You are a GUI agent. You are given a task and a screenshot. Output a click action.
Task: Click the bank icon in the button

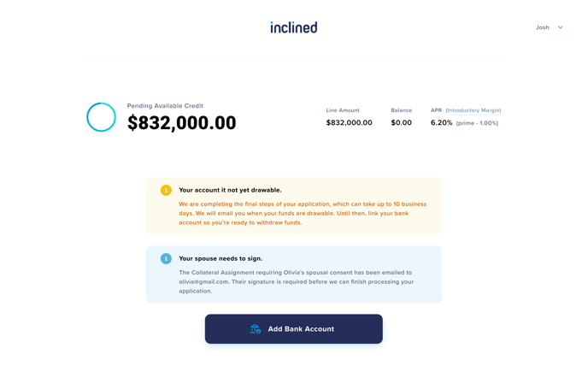pyautogui.click(x=256, y=329)
